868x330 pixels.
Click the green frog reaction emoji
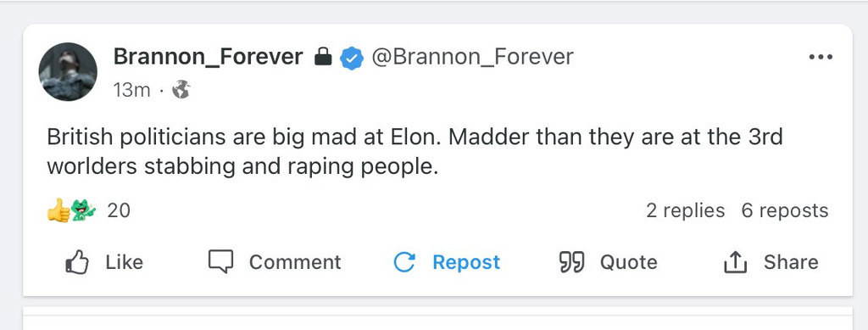point(83,211)
